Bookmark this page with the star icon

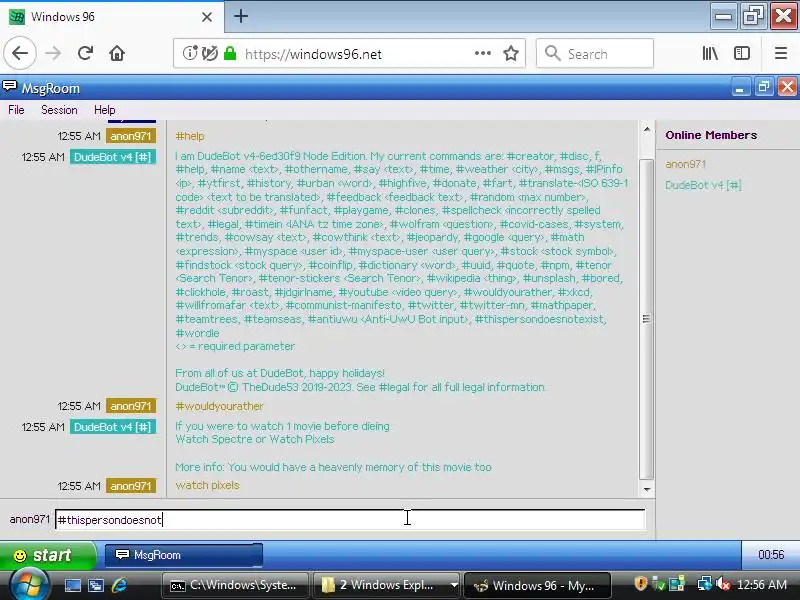pyautogui.click(x=511, y=53)
